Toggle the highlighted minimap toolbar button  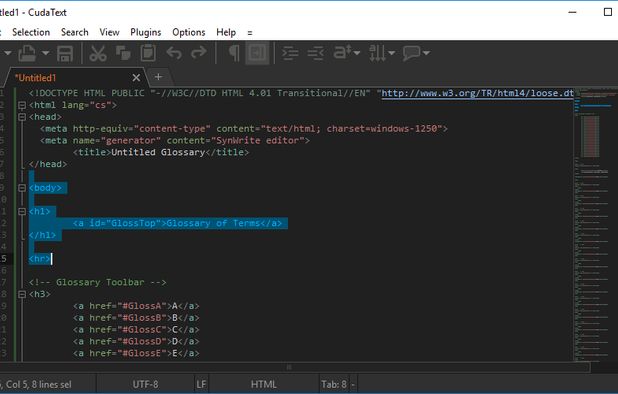tap(257, 53)
